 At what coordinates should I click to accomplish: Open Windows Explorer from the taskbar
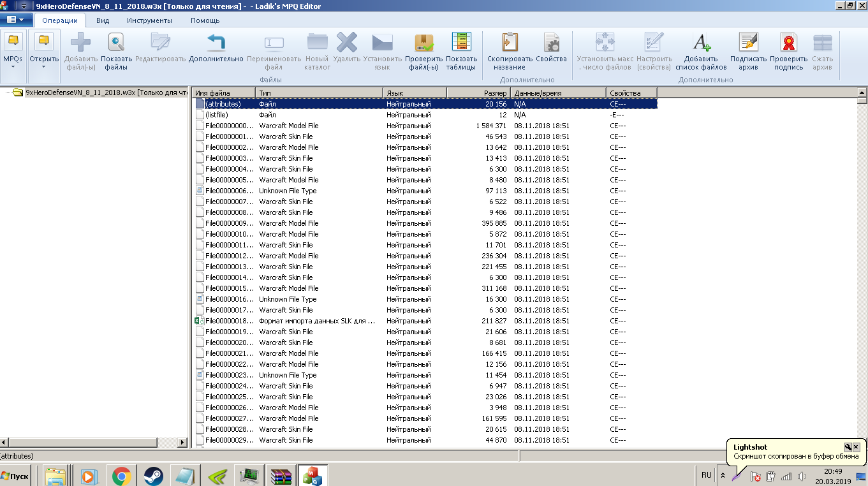point(57,476)
